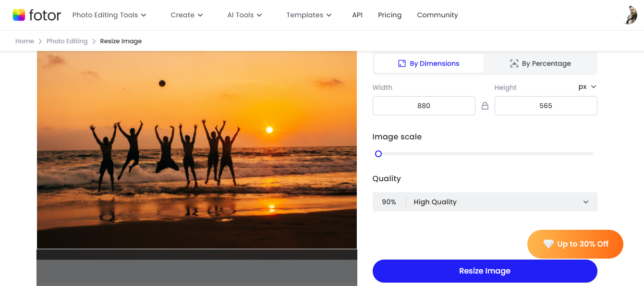Select the By Dimensions tab
This screenshot has height=286, width=644.
[429, 63]
